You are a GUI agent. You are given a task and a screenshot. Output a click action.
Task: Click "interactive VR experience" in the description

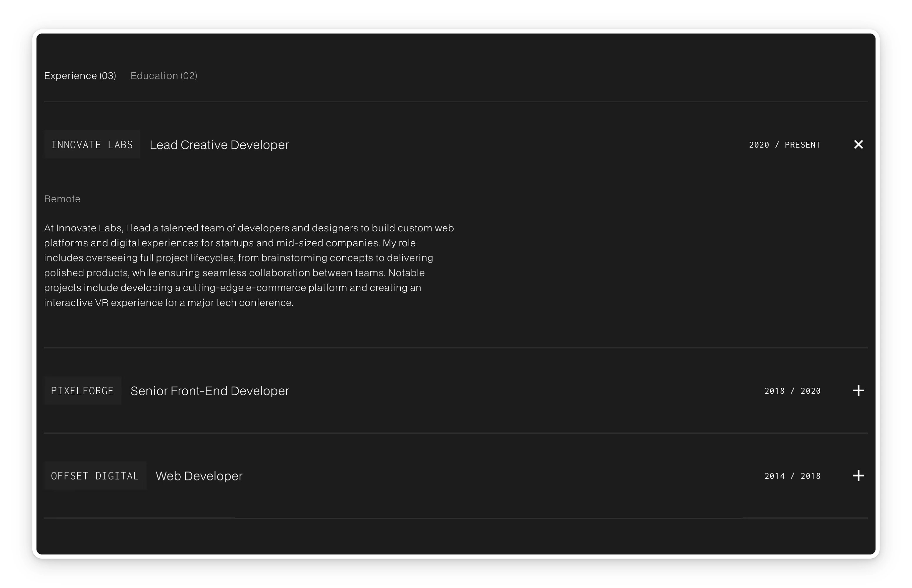tap(103, 303)
